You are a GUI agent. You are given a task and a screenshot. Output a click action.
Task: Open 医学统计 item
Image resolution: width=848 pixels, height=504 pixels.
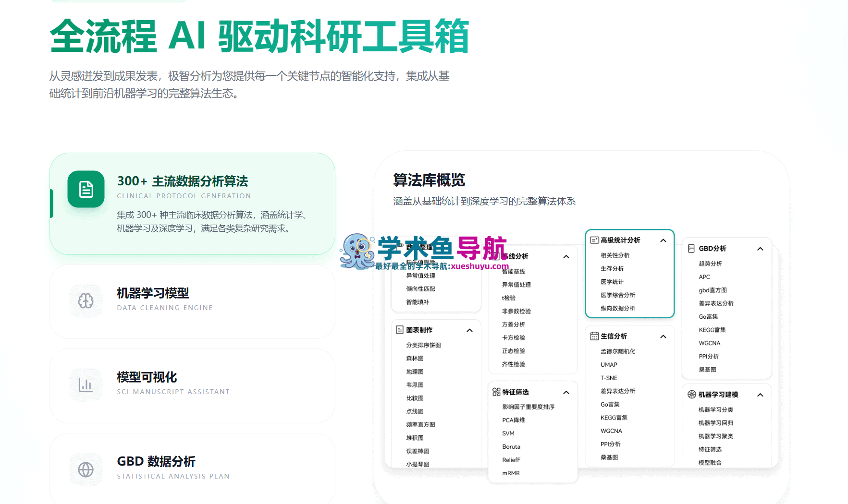click(612, 282)
